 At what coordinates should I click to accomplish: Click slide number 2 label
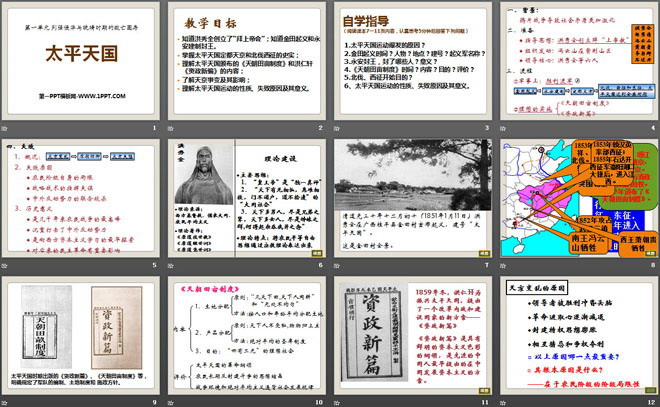point(320,128)
